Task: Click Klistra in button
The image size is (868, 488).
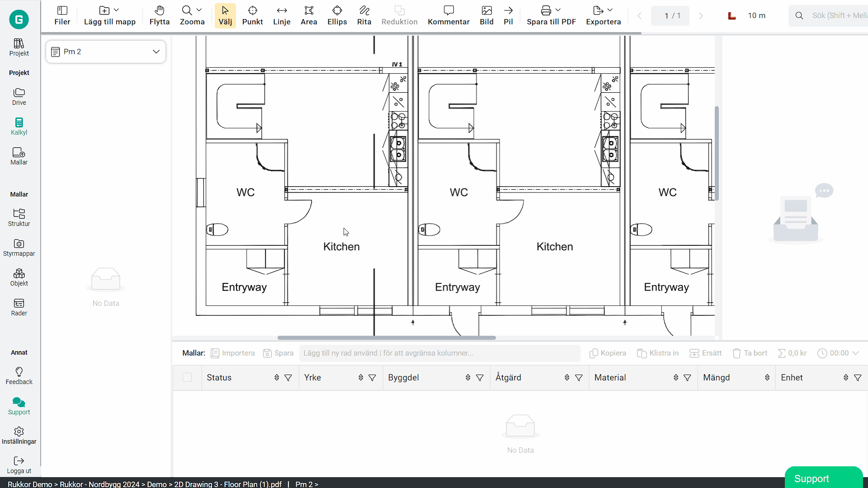Action: (658, 353)
